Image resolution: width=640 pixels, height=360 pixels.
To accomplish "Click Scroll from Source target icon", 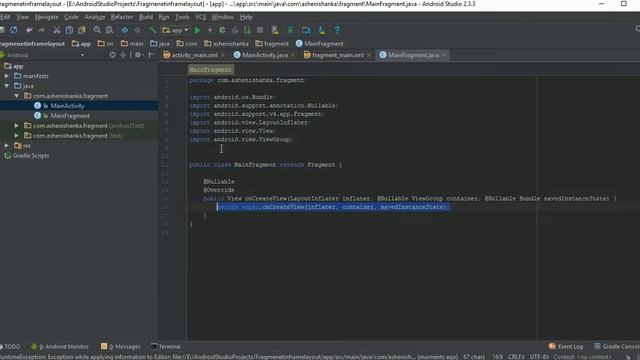I will point(112,55).
